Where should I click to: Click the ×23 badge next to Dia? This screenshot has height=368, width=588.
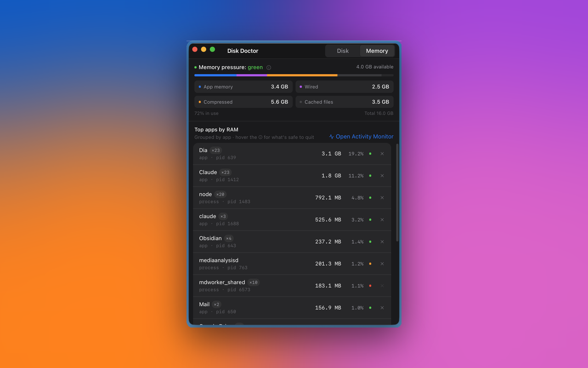[216, 150]
